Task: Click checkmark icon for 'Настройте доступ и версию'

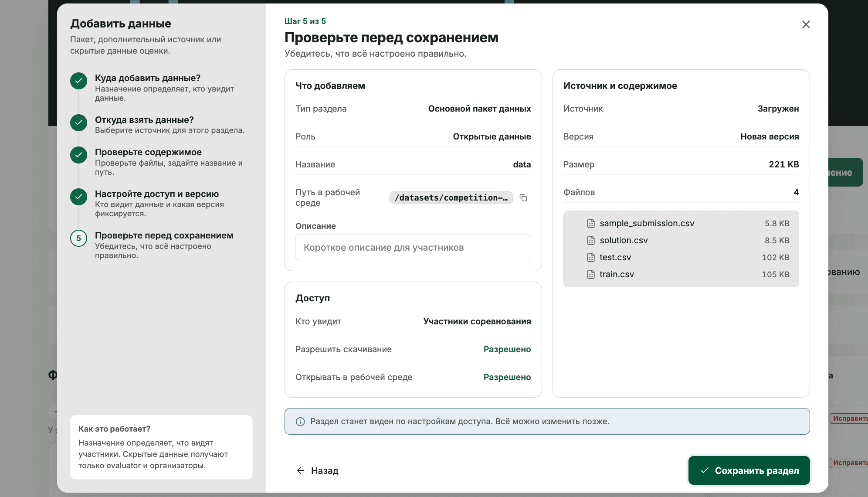Action: 78,197
